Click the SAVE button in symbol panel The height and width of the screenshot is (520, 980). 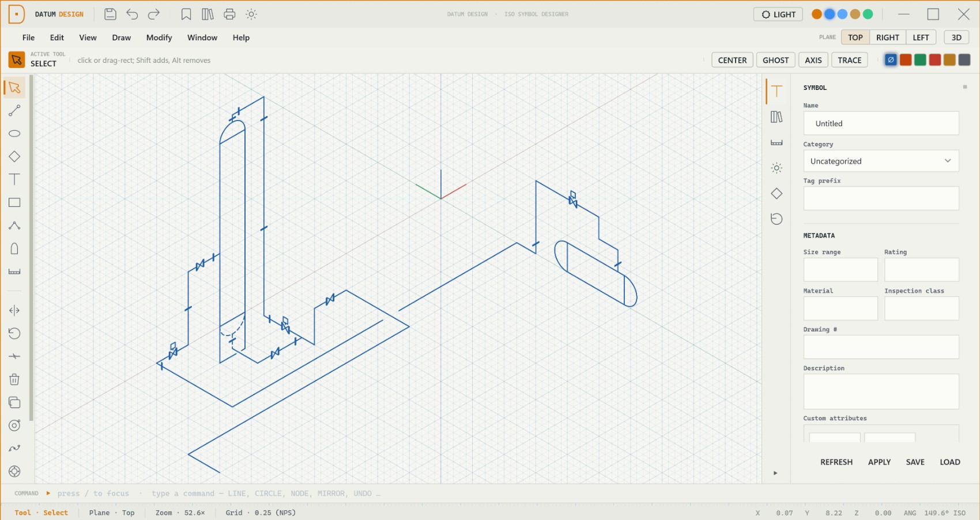click(x=915, y=462)
